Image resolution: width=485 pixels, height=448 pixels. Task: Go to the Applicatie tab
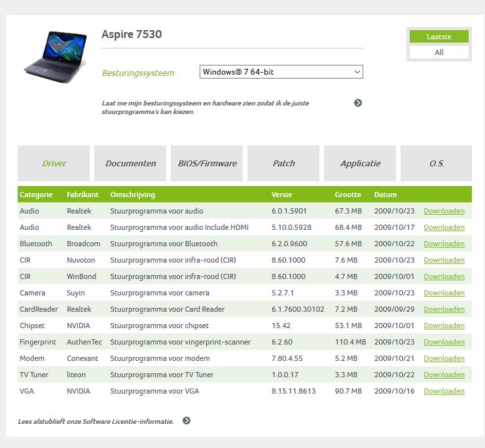coord(360,164)
